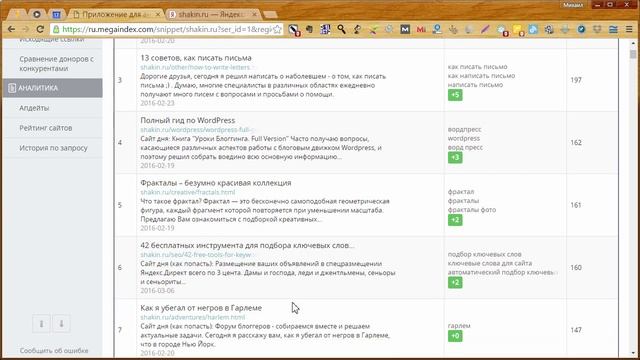
Task: Click the page vertical scrollbar thumb
Action: coord(633,54)
